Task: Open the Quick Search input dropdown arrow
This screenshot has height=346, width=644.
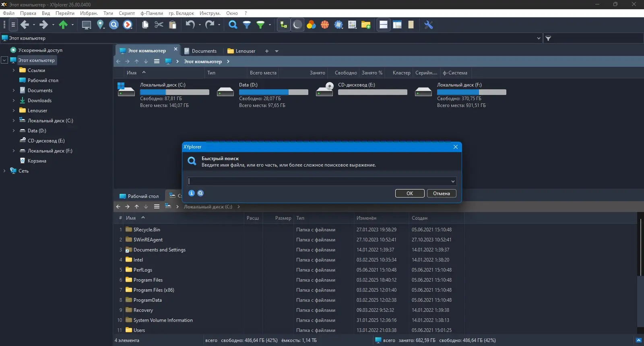Action: pyautogui.click(x=453, y=181)
